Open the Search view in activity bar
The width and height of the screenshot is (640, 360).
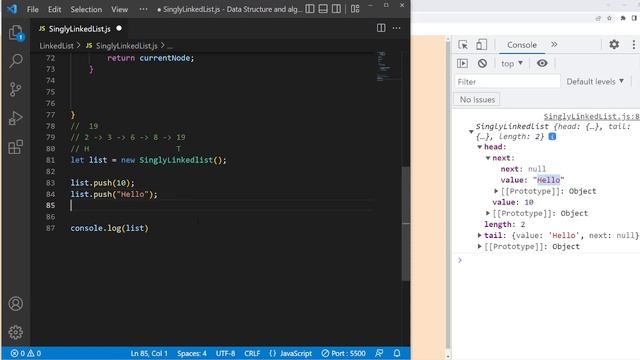(x=16, y=61)
